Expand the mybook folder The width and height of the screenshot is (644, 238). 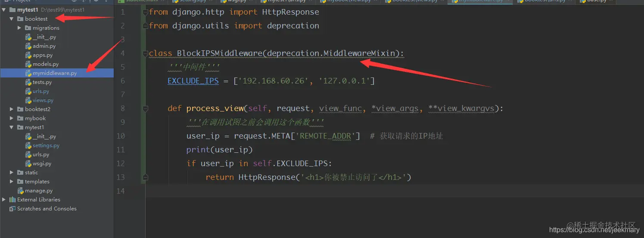(12, 118)
